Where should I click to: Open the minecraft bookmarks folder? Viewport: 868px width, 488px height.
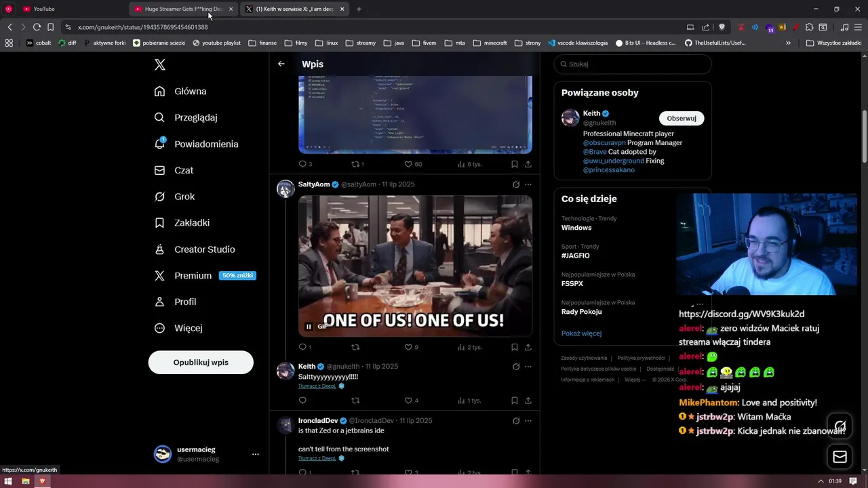click(490, 43)
